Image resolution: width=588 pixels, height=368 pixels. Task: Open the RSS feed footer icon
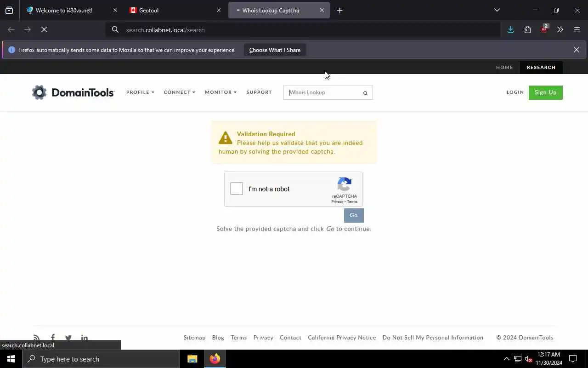[x=36, y=338]
